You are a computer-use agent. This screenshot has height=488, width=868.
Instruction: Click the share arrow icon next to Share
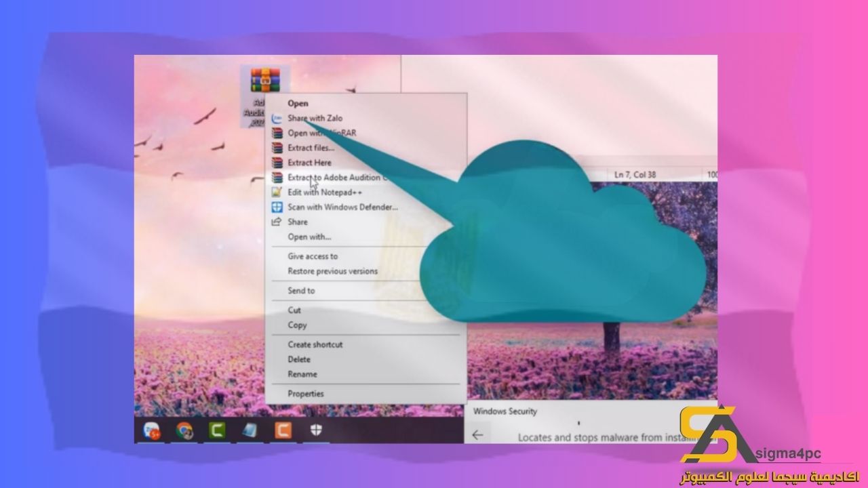pyautogui.click(x=277, y=222)
